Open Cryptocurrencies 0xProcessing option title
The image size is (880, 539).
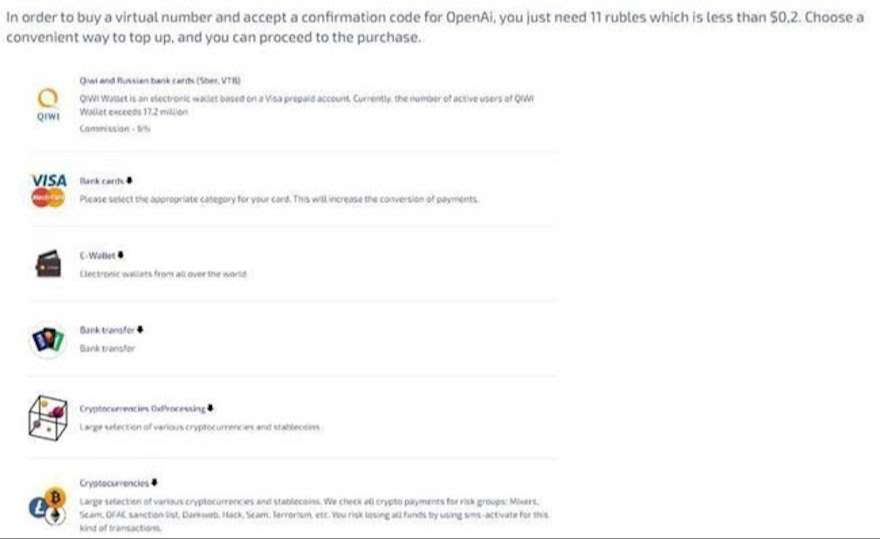(143, 409)
